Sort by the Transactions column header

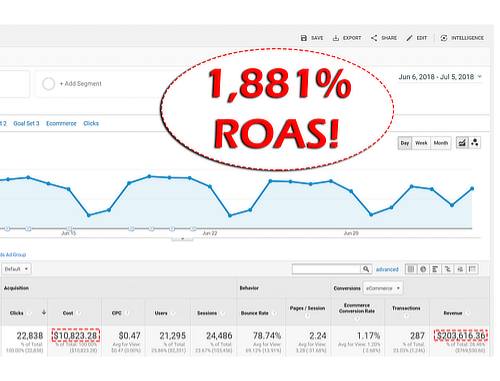coord(406,308)
